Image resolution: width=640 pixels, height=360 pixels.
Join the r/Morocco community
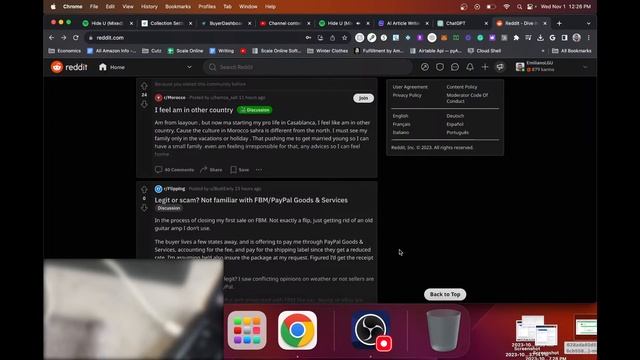(x=363, y=98)
